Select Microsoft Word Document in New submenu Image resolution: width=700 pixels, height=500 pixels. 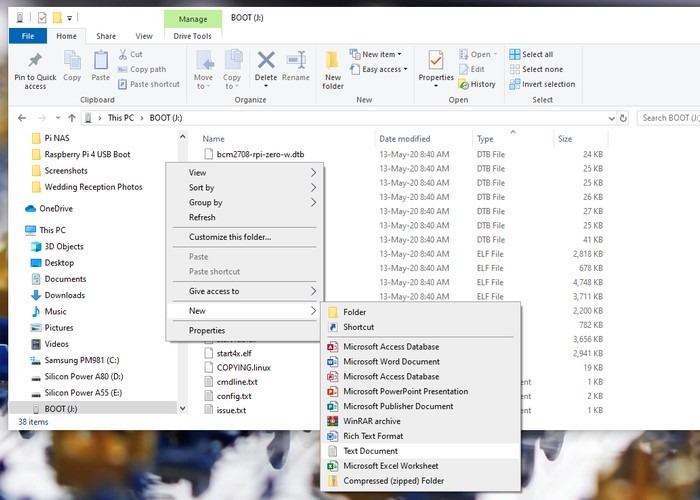391,362
